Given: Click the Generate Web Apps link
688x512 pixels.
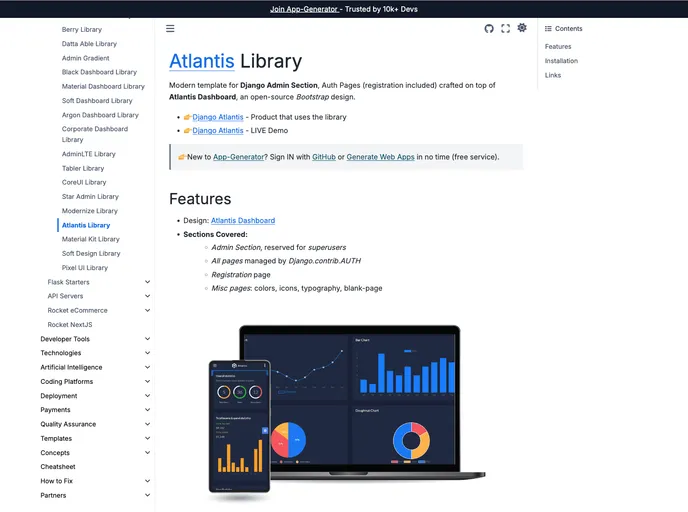Looking at the screenshot, I should coord(380,157).
